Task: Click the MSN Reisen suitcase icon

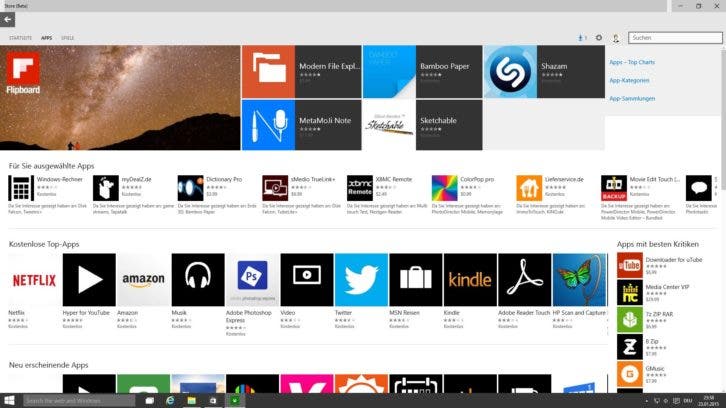Action: pos(416,280)
